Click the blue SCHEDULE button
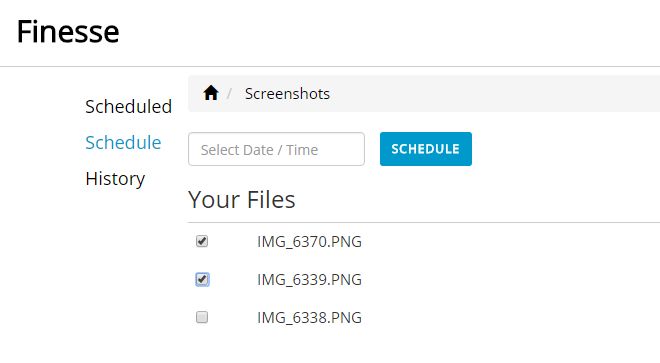The height and width of the screenshot is (363, 660). click(426, 149)
